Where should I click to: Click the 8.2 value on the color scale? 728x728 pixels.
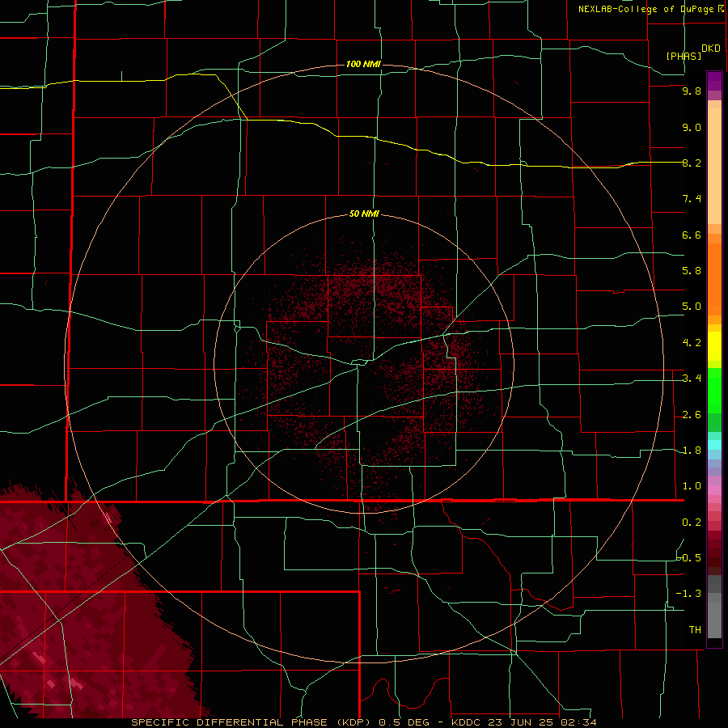click(692, 163)
